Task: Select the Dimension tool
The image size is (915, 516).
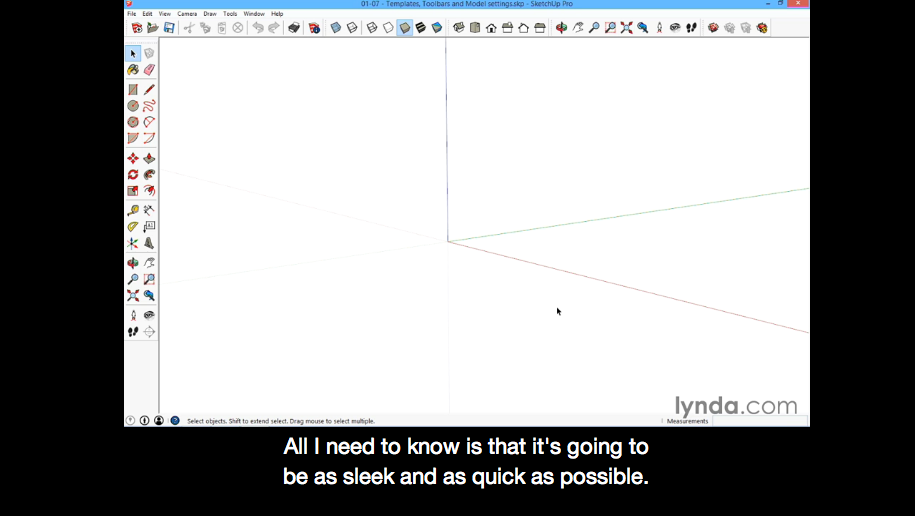Action: coord(149,210)
